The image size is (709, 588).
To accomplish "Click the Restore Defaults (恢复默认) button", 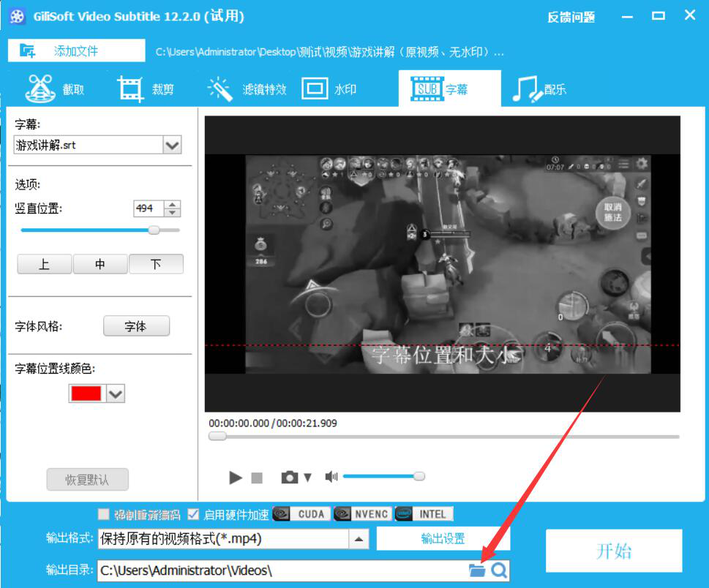I will coord(87,479).
